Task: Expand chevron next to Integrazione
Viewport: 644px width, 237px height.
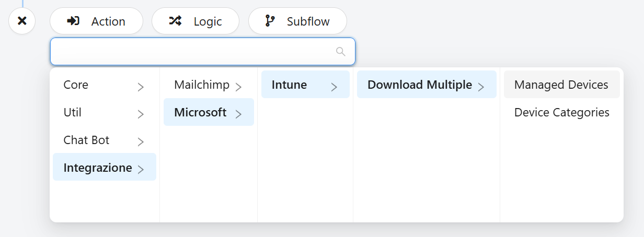Action: (141, 169)
